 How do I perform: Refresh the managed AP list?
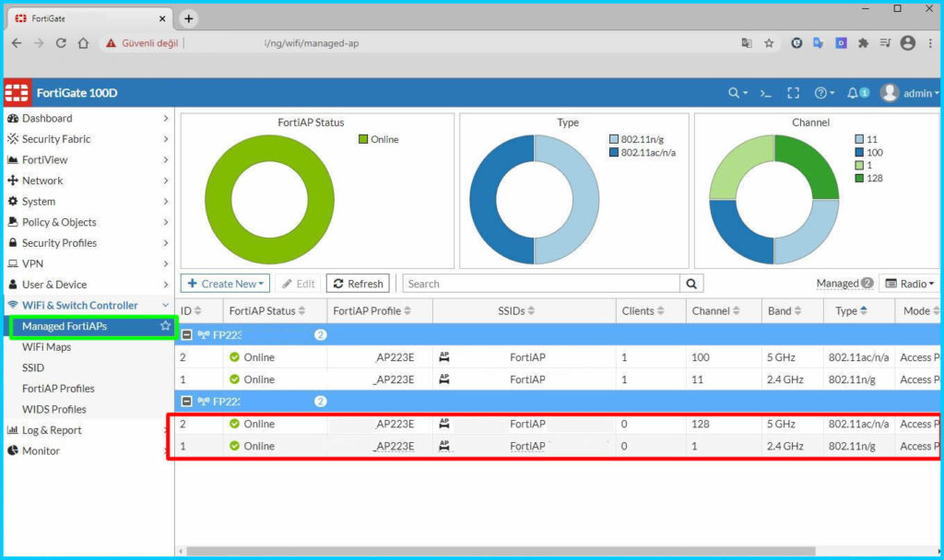pyautogui.click(x=359, y=284)
